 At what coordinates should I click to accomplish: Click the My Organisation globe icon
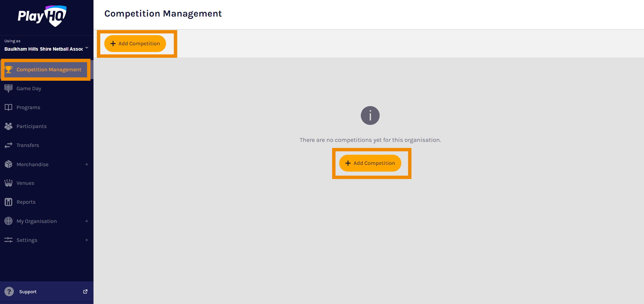pyautogui.click(x=8, y=221)
